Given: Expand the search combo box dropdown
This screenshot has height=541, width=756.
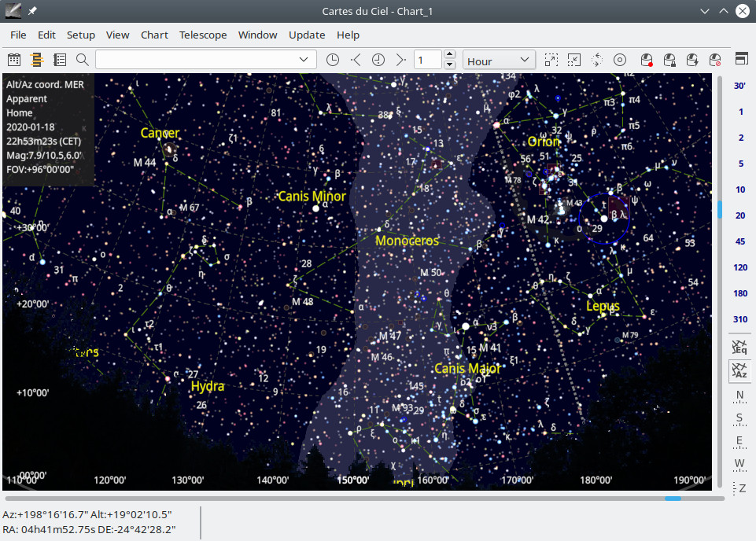Looking at the screenshot, I should click(304, 60).
